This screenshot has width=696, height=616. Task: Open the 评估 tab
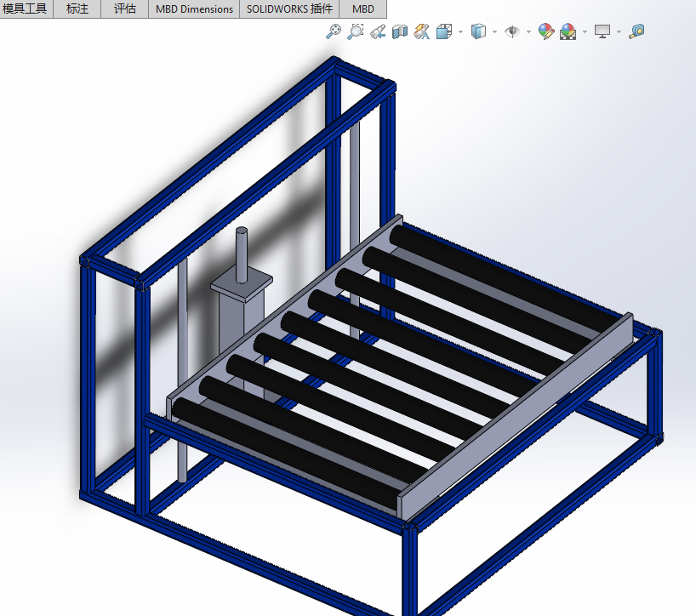pyautogui.click(x=124, y=9)
